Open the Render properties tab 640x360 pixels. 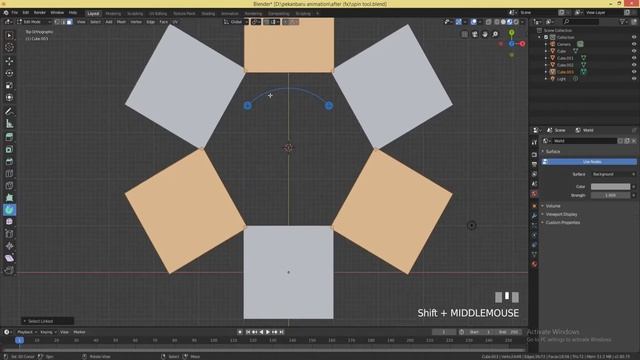click(x=534, y=155)
